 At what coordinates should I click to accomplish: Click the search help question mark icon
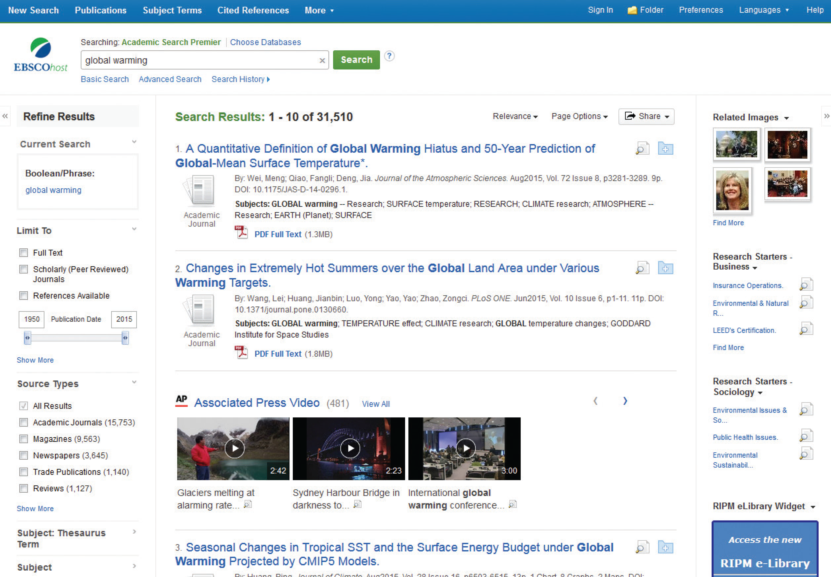tap(389, 56)
